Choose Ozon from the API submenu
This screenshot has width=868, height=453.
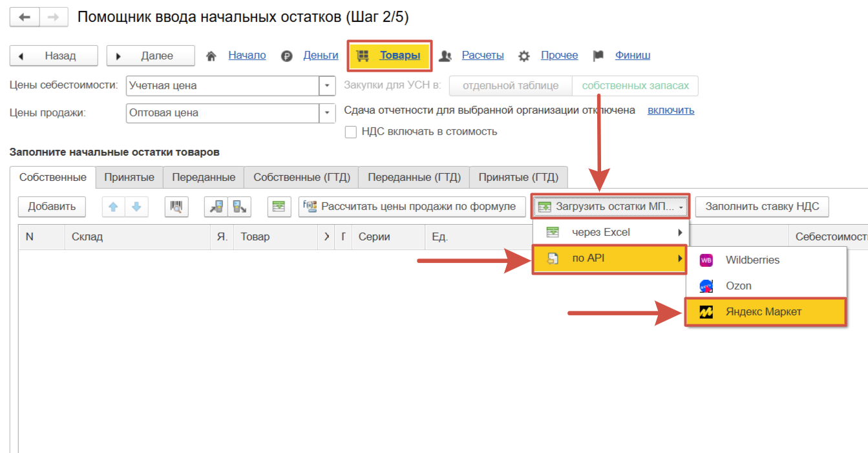click(x=738, y=286)
